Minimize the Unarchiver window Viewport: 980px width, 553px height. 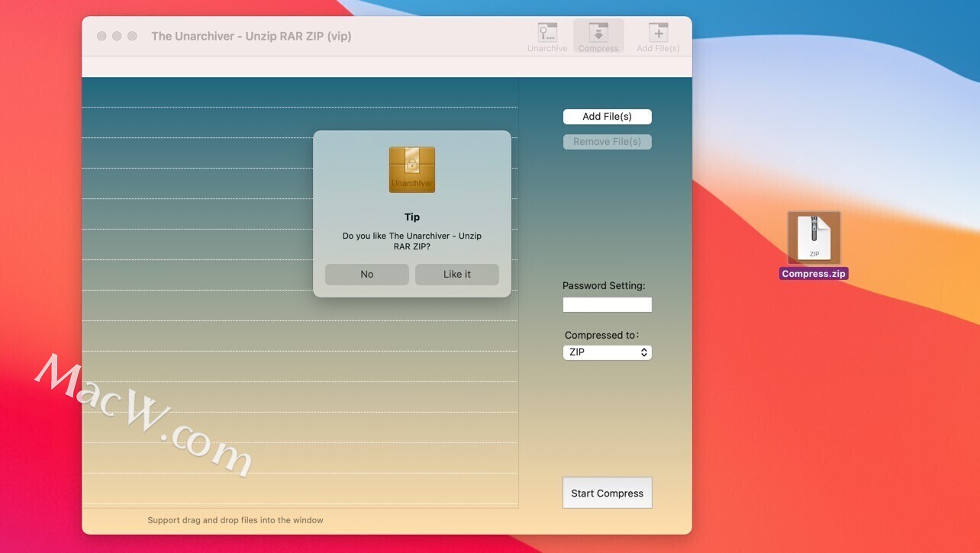(117, 36)
